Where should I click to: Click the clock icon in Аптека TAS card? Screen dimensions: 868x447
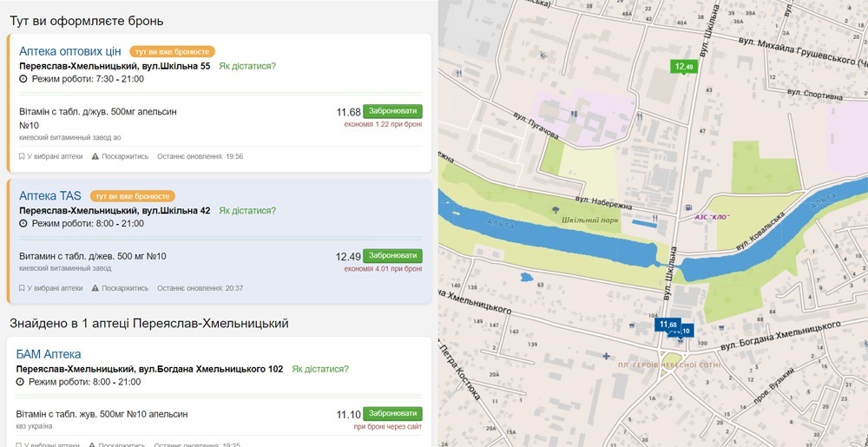23,224
